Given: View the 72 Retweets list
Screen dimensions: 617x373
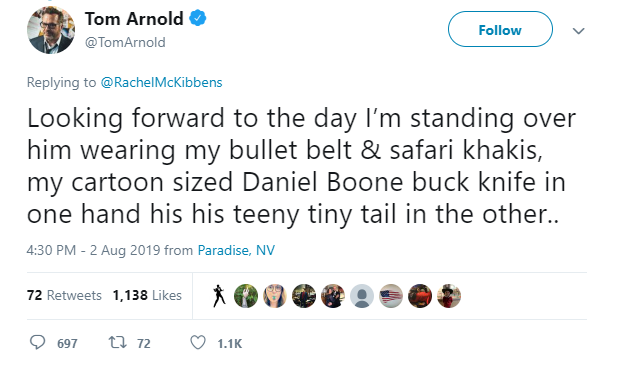Looking at the screenshot, I should pos(64,295).
